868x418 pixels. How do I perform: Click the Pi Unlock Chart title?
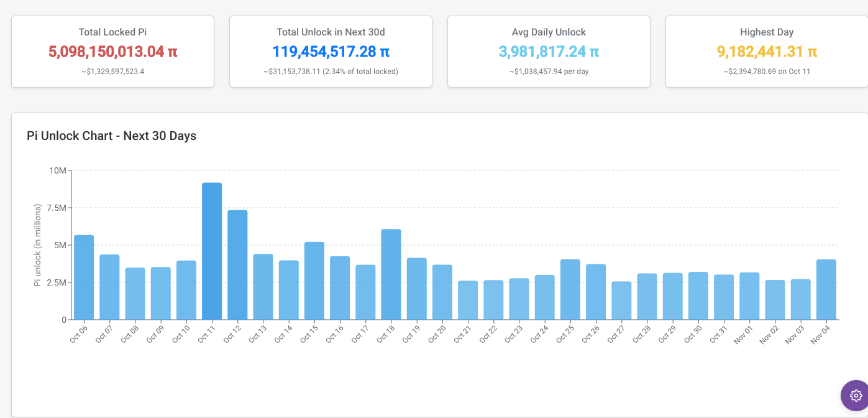(x=112, y=136)
